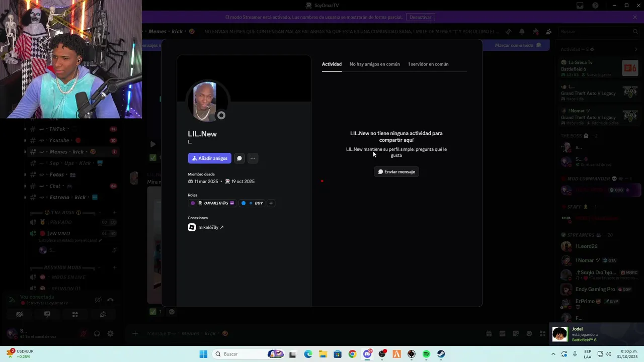Open the Jodel Battlefield 6 Steam notification
Image resolution: width=644 pixels, height=362 pixels.
[597, 334]
